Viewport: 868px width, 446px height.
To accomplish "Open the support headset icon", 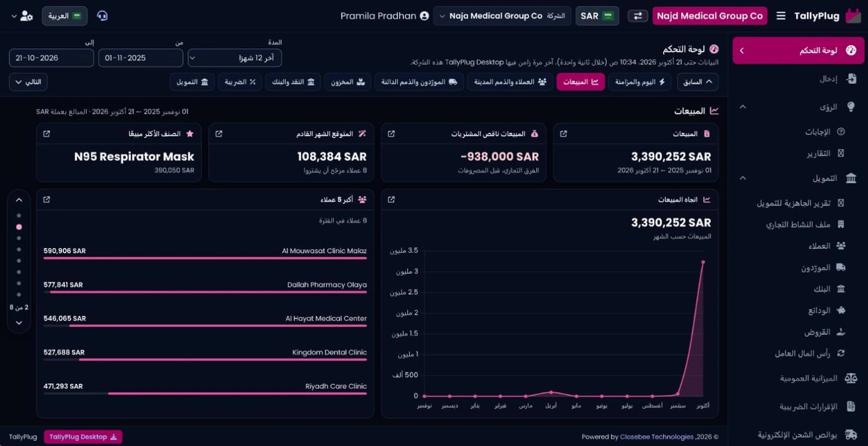I will (102, 16).
